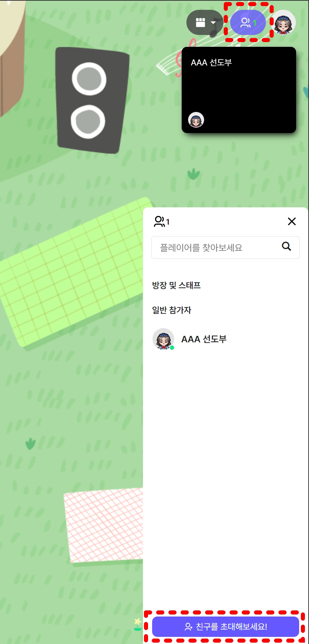
Task: Click the 방장 및 스태프 section header
Action: click(176, 285)
